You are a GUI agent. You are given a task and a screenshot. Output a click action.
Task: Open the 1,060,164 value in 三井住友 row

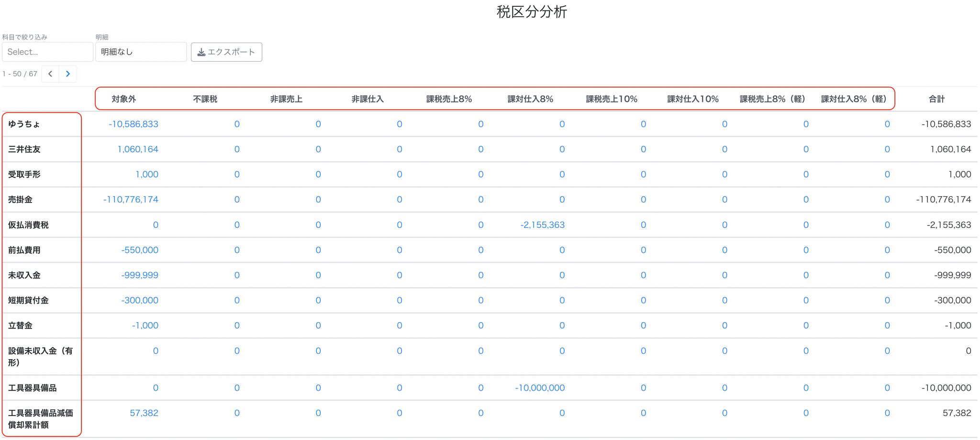coord(138,149)
